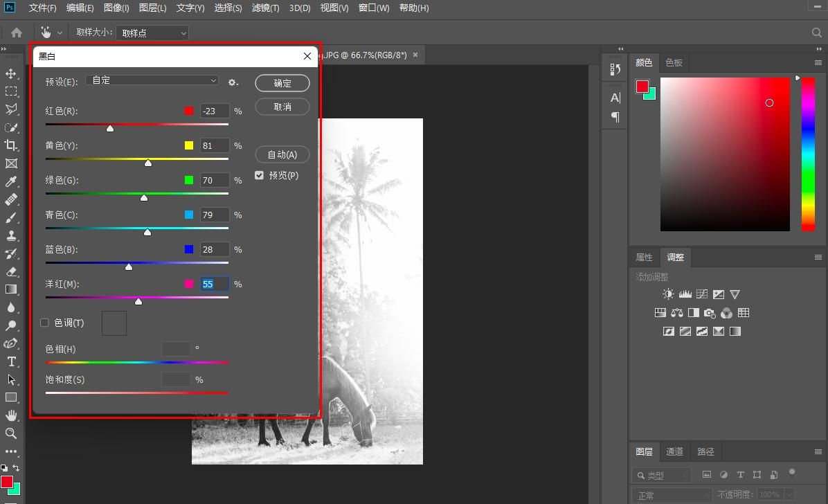Add Brightness/Contrast adjustment
The height and width of the screenshot is (504, 828).
[x=668, y=294]
